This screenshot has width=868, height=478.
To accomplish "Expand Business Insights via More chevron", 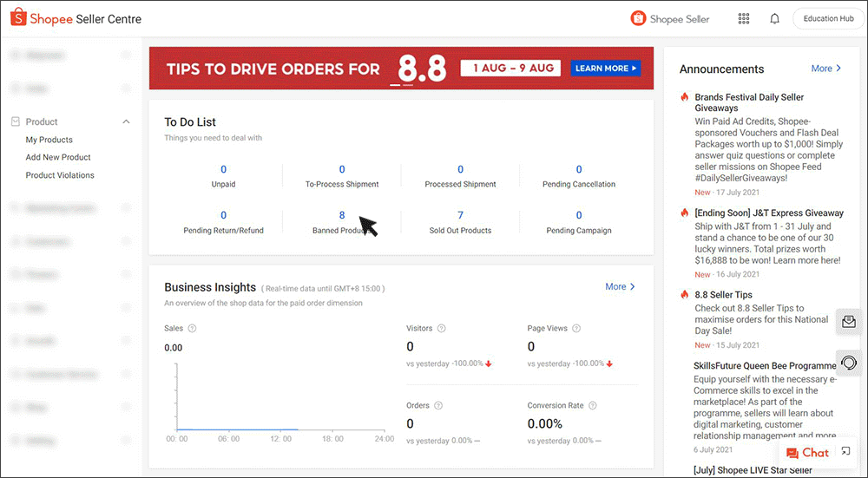I will pyautogui.click(x=621, y=286).
